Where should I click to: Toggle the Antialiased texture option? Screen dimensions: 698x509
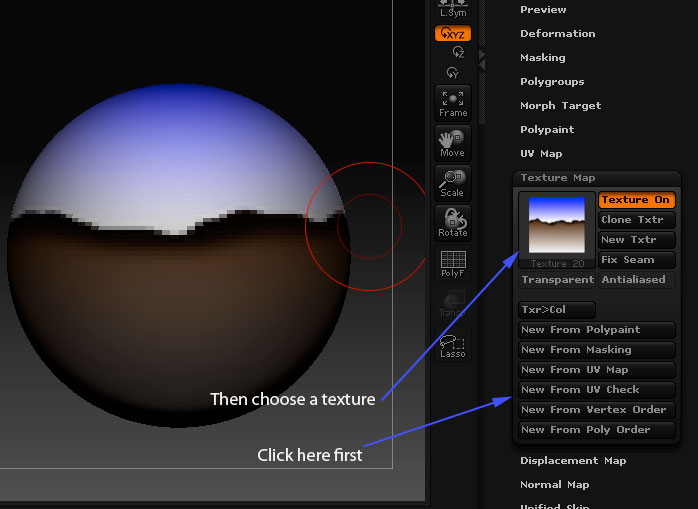(x=636, y=280)
